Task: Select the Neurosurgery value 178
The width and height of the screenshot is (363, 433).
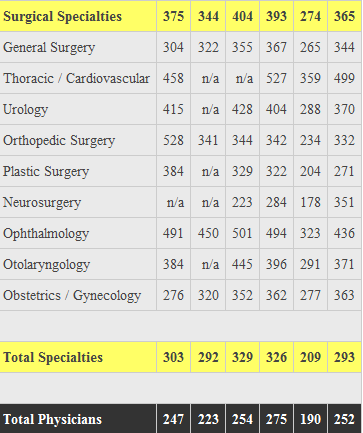Action: 310,202
